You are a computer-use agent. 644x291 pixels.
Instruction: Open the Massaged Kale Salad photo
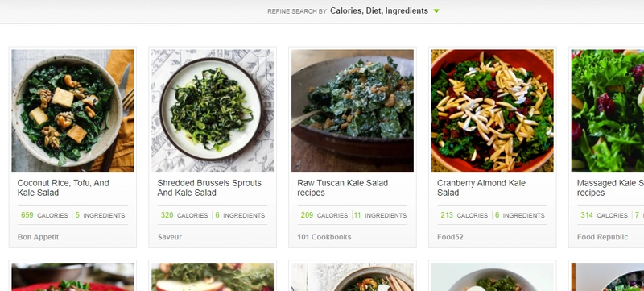pyautogui.click(x=608, y=110)
